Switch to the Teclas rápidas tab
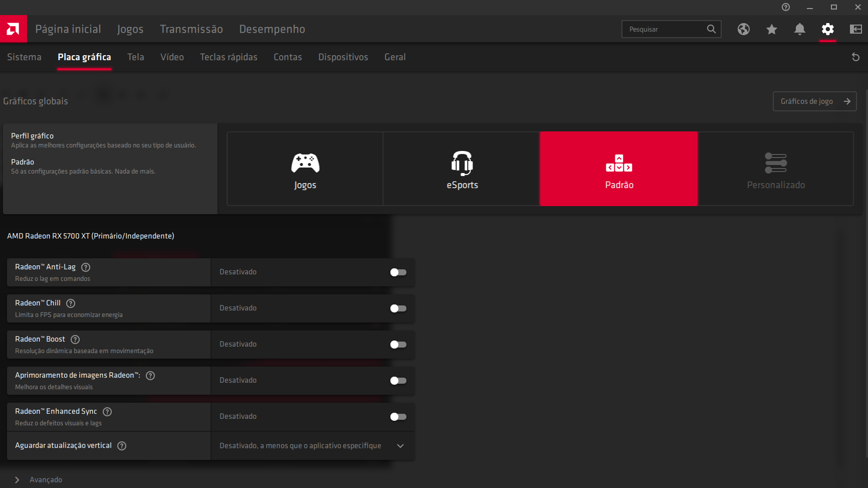Viewport: 868px width, 488px height. click(229, 57)
